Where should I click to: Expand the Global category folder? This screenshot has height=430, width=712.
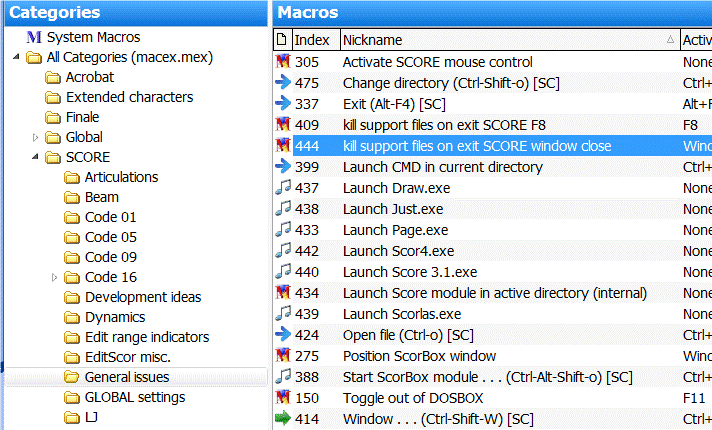[x=35, y=137]
